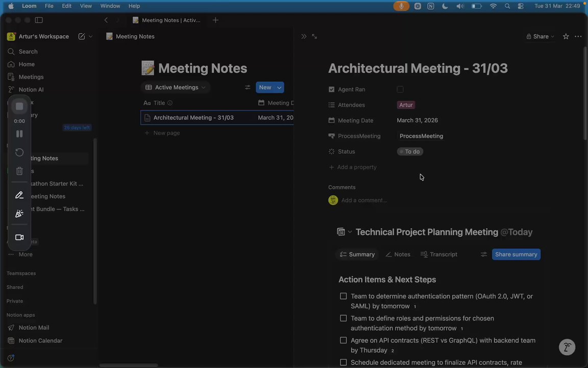
Task: Check the authentication pattern action item
Action: coord(344,296)
